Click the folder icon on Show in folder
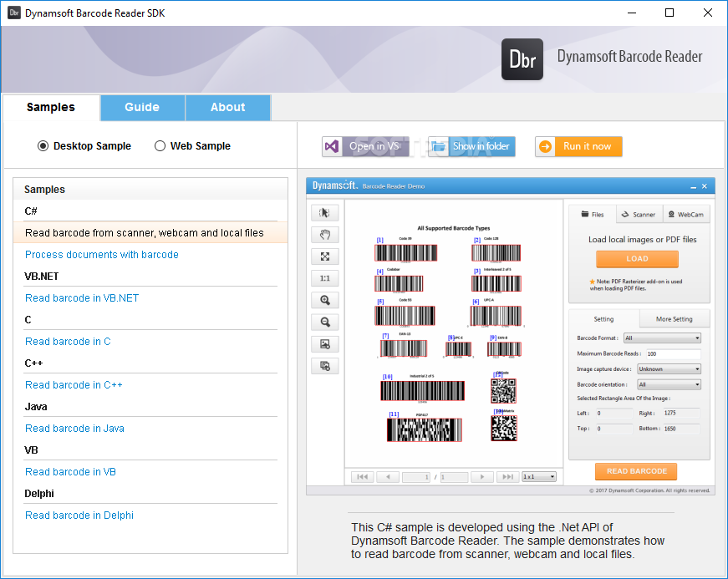The image size is (728, 579). (x=438, y=146)
